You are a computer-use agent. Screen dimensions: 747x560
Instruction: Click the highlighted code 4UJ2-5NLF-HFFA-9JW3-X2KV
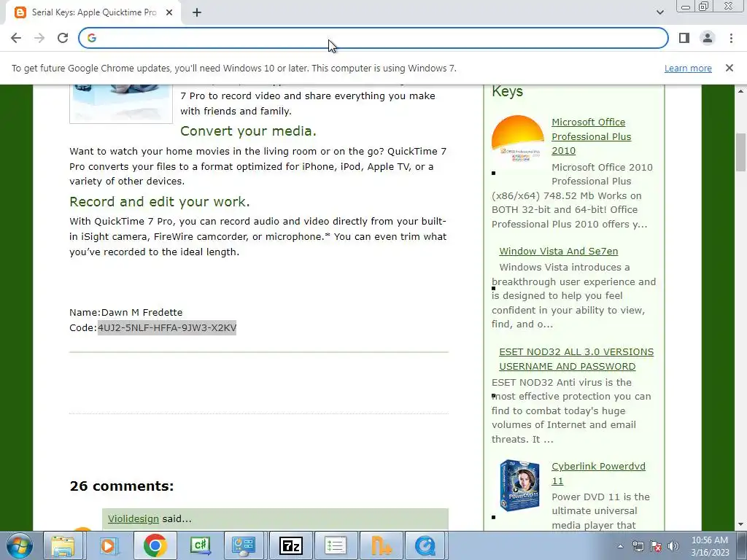click(167, 327)
